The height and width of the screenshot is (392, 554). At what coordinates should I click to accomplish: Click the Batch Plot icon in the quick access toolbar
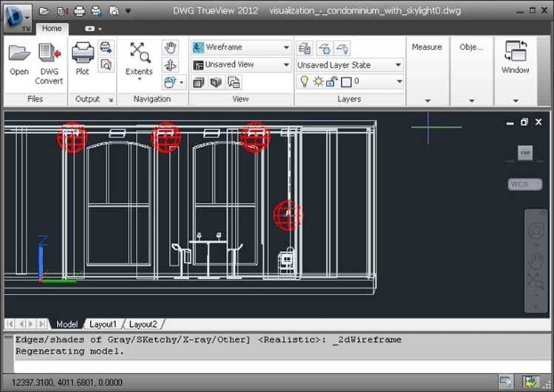pos(97,11)
